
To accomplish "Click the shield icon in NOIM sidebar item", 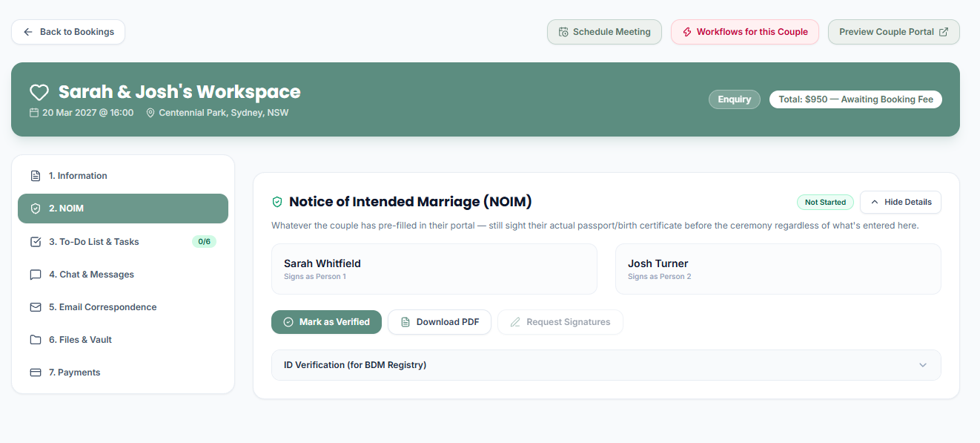I will (x=36, y=209).
